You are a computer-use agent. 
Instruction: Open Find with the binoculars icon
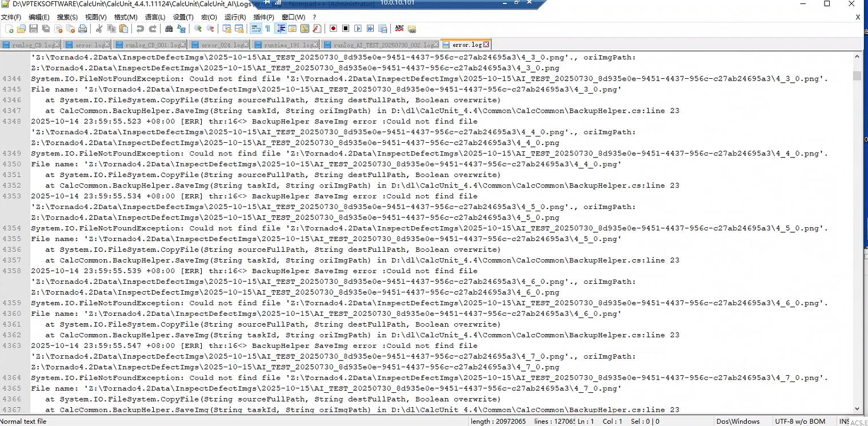click(169, 29)
